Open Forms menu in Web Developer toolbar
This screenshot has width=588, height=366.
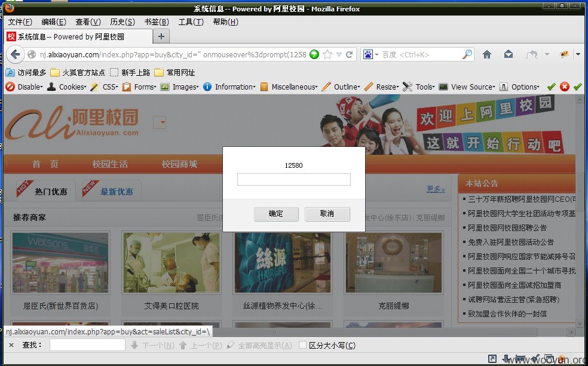tap(139, 87)
